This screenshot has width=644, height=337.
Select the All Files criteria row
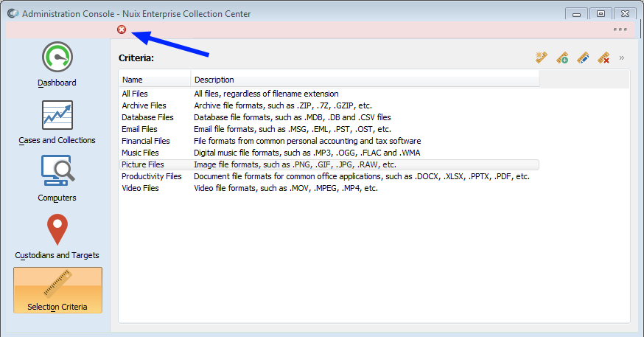click(x=329, y=94)
